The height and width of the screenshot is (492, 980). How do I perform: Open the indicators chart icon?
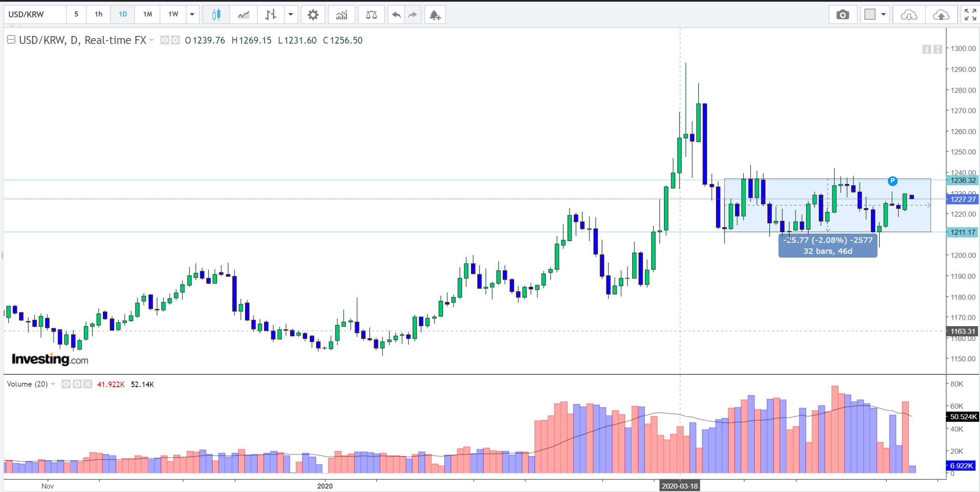point(341,15)
